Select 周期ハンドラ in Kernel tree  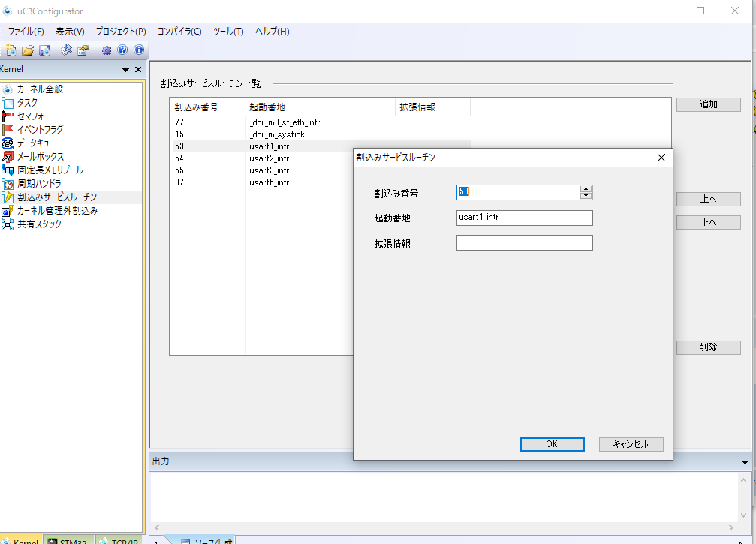39,184
